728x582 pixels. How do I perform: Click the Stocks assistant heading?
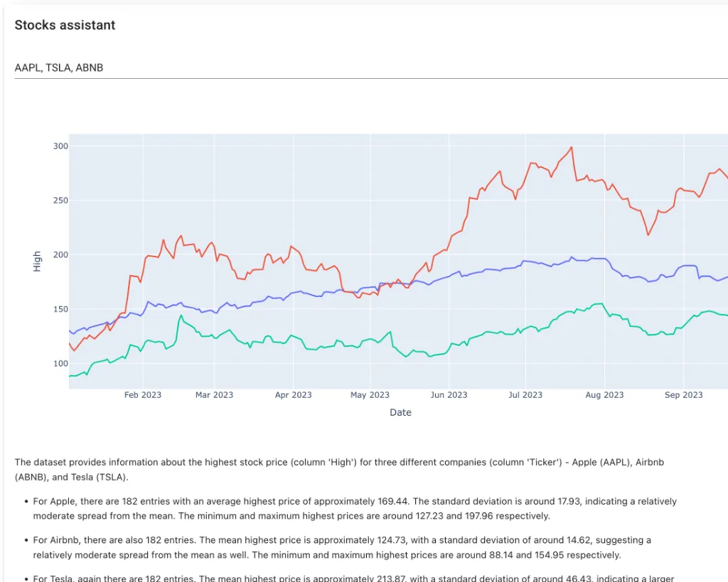65,25
